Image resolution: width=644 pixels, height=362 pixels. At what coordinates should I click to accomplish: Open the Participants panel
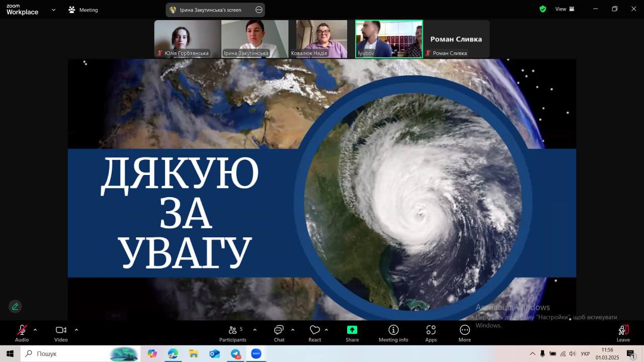tap(232, 333)
